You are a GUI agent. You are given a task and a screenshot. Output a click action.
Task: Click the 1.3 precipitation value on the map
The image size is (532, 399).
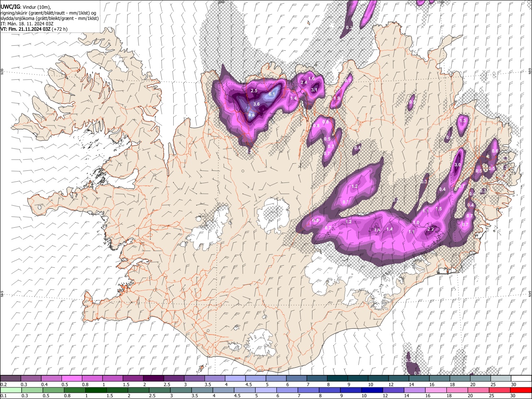(463, 121)
